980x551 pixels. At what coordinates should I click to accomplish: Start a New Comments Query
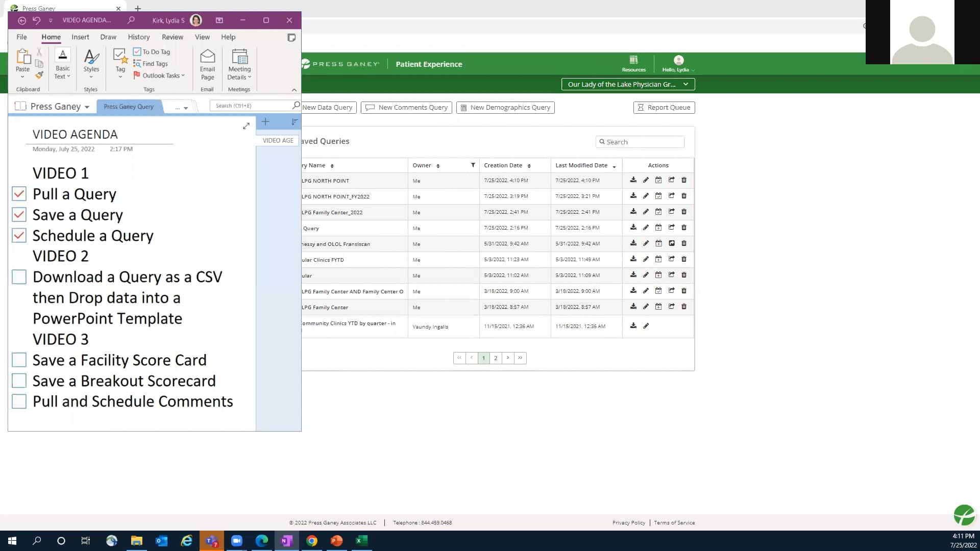406,107
